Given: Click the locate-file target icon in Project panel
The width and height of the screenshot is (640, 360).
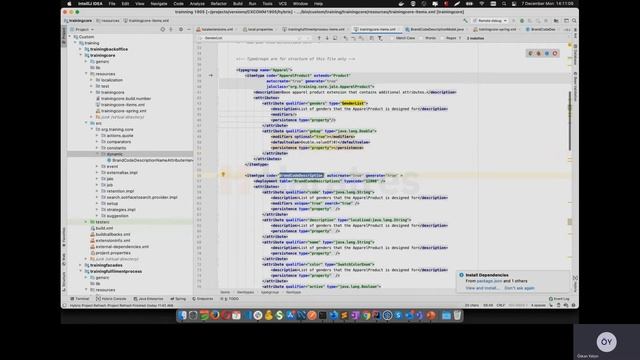Looking at the screenshot, I should [x=162, y=29].
